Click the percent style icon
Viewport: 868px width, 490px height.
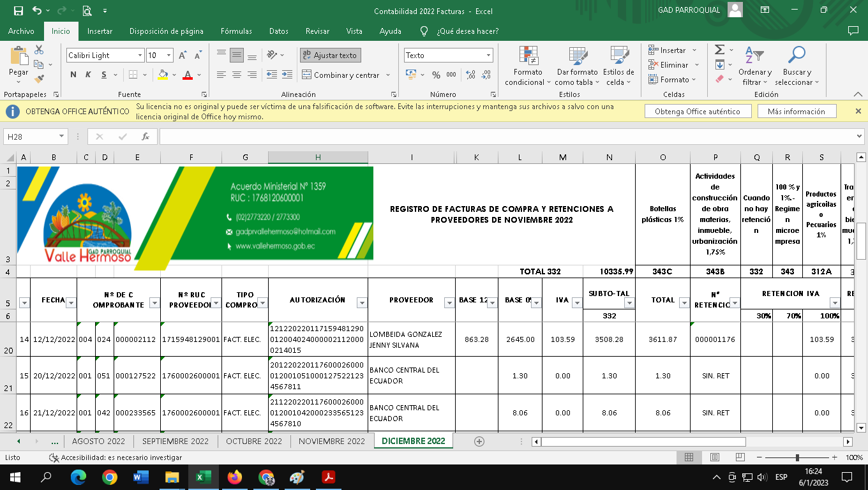[x=436, y=75]
